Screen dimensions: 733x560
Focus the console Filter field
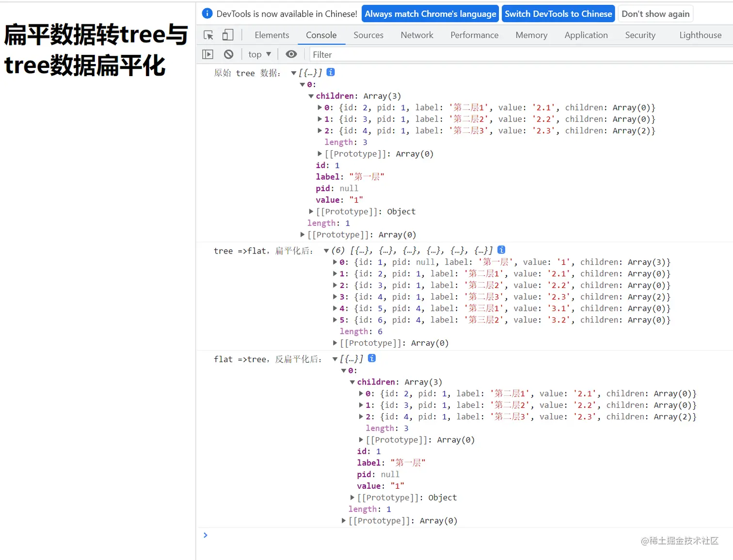tap(521, 55)
